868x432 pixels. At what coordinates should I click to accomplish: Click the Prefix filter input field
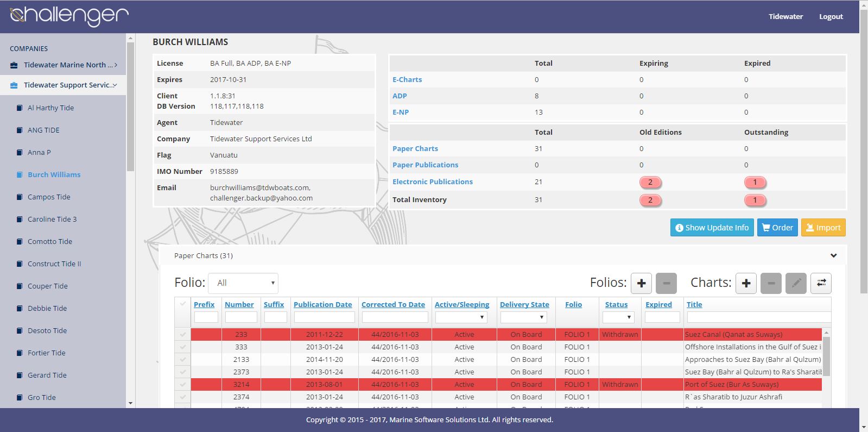tap(206, 317)
